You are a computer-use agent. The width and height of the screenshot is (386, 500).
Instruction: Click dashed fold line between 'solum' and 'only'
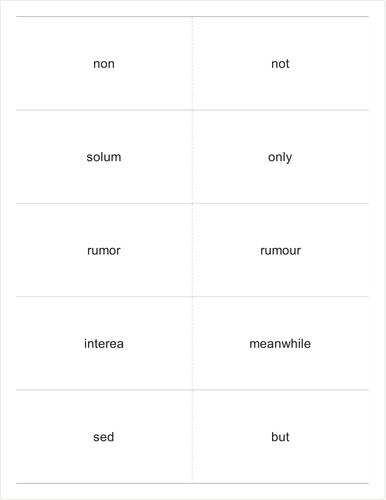point(192,157)
